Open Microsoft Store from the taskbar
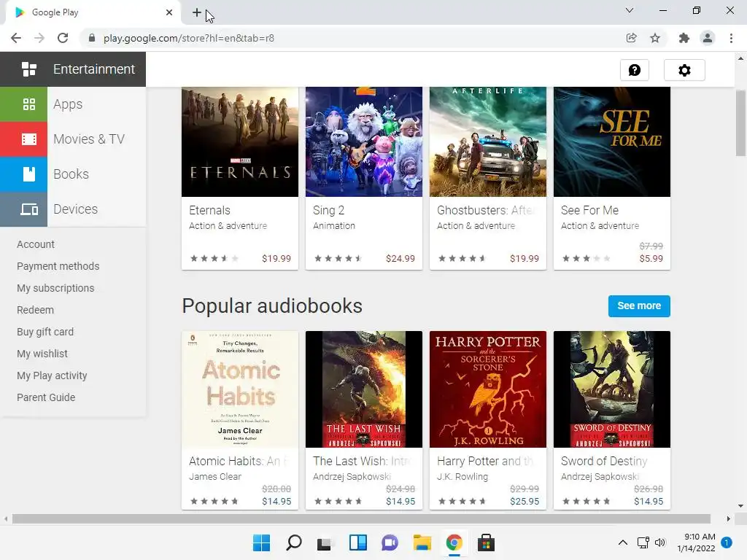The image size is (747, 560). pos(486,542)
